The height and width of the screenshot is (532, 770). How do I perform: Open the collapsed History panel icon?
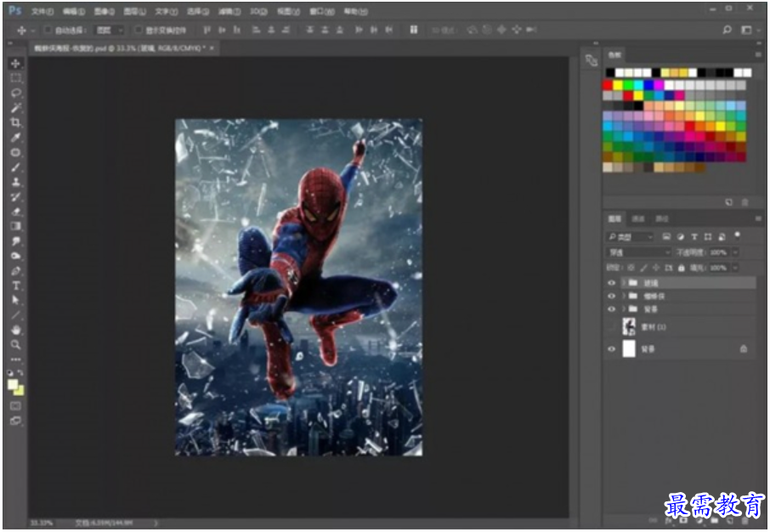(x=592, y=60)
